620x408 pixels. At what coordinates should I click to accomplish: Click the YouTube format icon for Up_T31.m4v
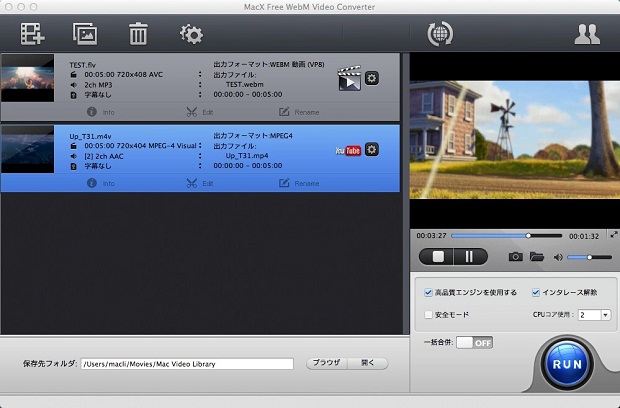tap(348, 151)
